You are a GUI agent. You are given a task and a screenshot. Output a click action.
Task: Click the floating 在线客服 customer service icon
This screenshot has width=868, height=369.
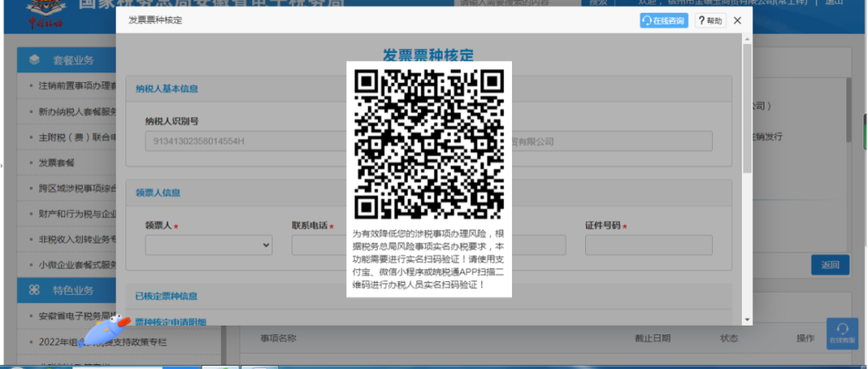click(x=842, y=333)
